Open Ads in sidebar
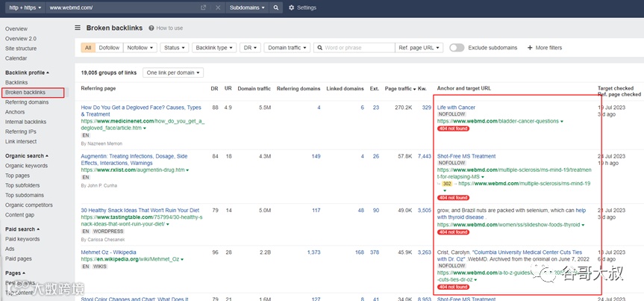This screenshot has height=301, width=644. coord(10,249)
